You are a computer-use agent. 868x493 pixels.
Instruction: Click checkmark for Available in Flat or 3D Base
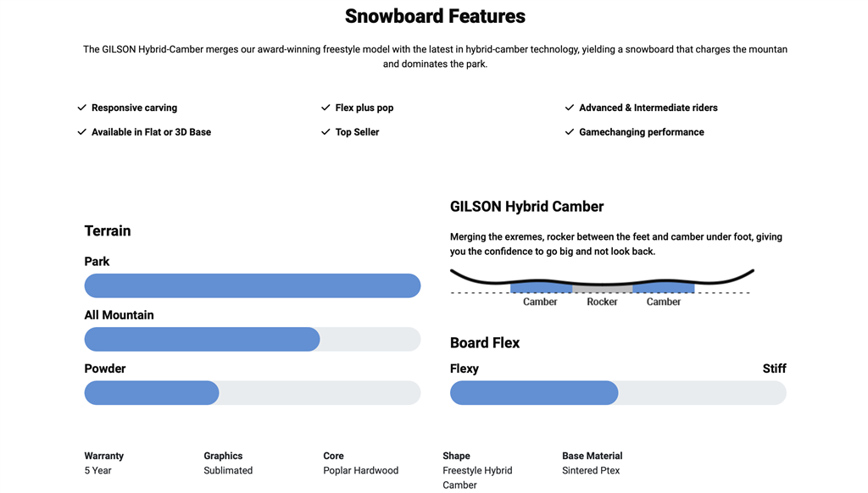(81, 132)
